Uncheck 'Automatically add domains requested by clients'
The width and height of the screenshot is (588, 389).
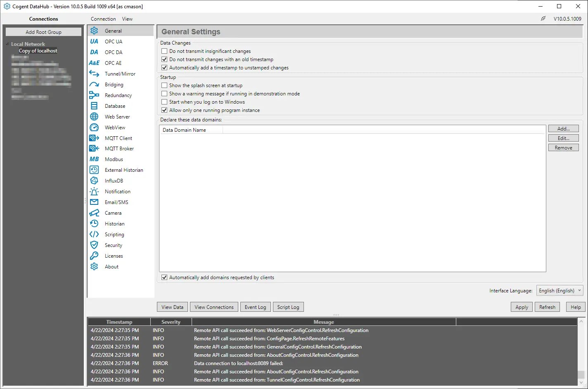click(164, 277)
